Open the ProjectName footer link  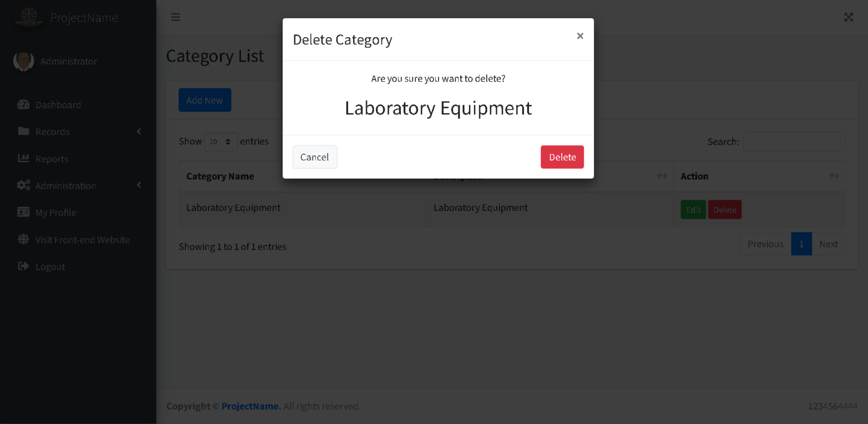(x=251, y=406)
